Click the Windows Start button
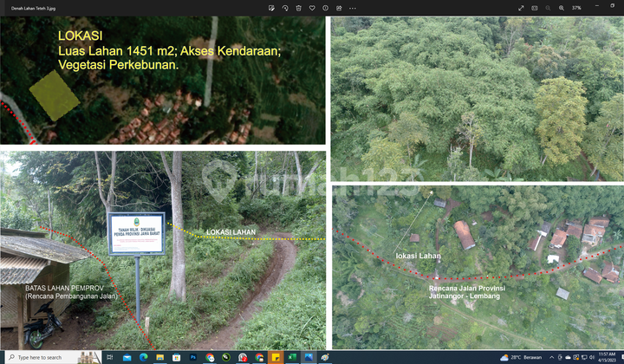 pos(5,357)
